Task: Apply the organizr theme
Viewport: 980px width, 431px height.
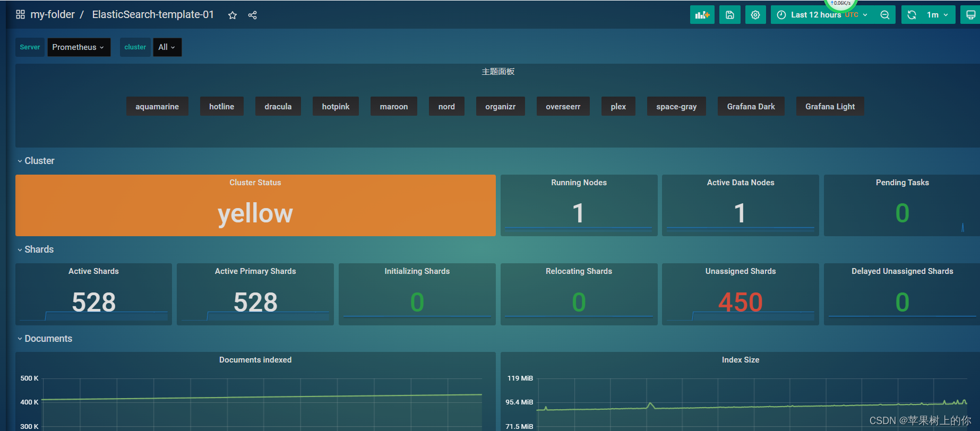Action: 501,107
